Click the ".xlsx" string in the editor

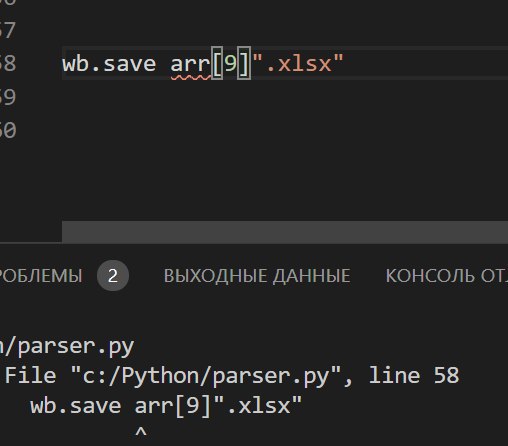pos(298,63)
